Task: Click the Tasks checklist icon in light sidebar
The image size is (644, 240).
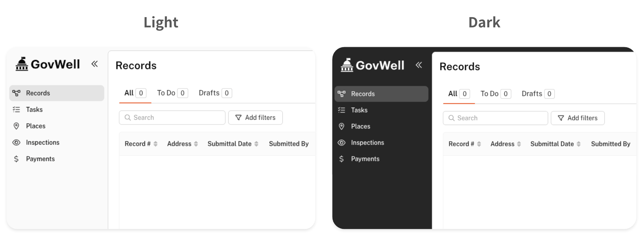Action: [x=16, y=109]
